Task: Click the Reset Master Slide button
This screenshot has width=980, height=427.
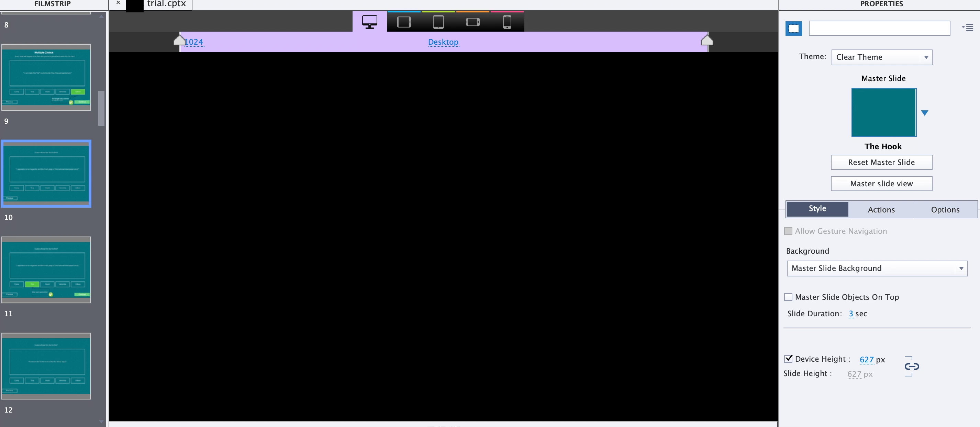Action: [x=881, y=162]
